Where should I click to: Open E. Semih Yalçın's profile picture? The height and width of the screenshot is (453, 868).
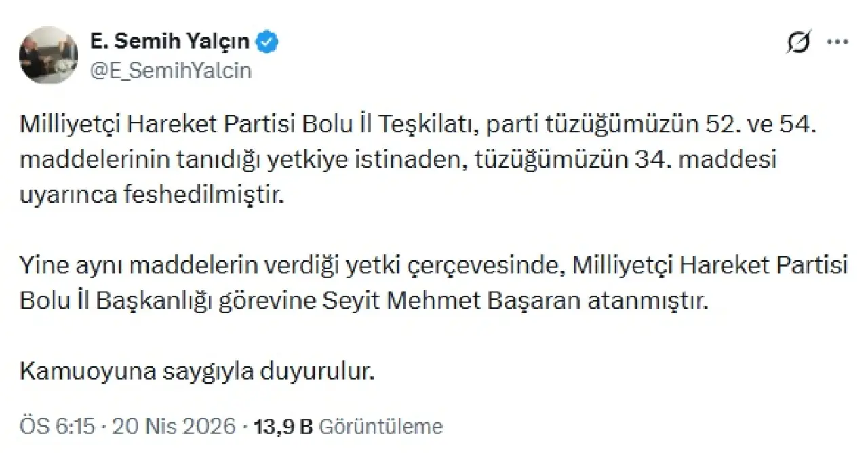(48, 56)
